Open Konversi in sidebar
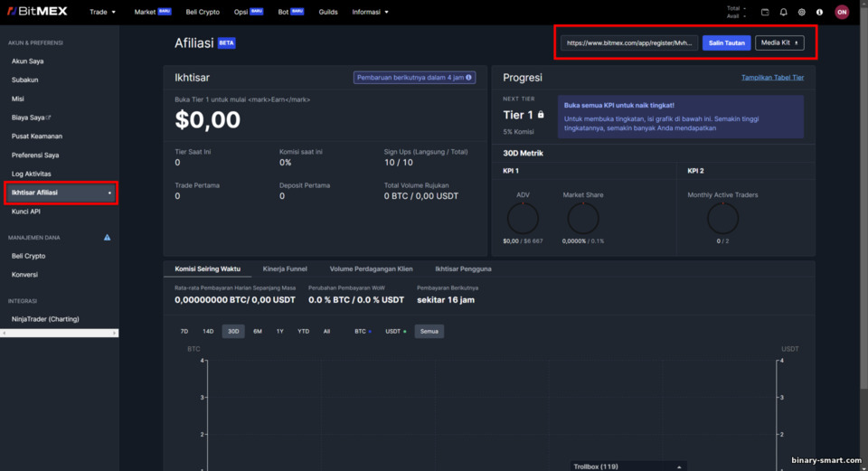Image resolution: width=868 pixels, height=471 pixels. [x=25, y=275]
